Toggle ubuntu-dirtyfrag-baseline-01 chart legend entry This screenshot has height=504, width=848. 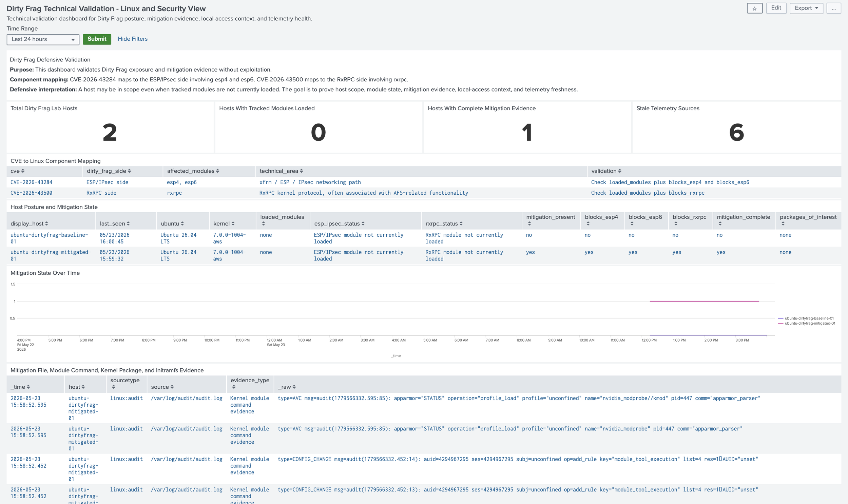pyautogui.click(x=806, y=318)
